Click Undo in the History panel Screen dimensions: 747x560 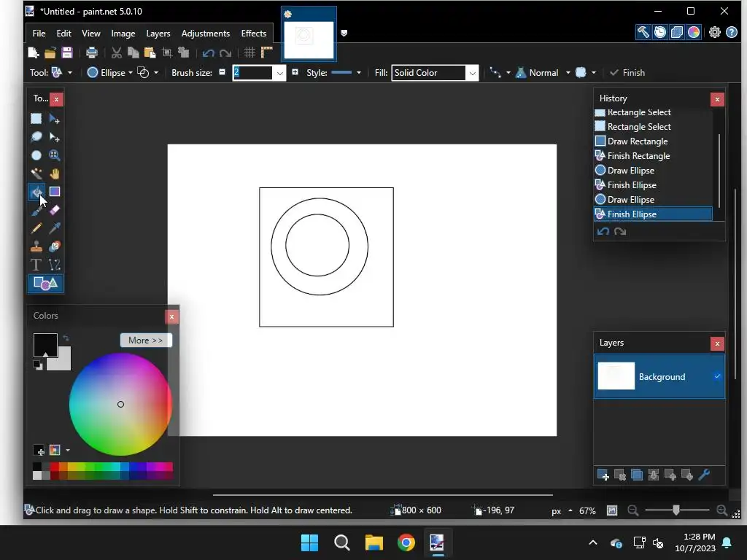(603, 231)
